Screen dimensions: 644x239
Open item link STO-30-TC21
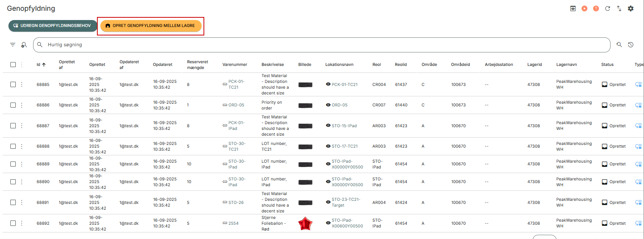[237, 146]
